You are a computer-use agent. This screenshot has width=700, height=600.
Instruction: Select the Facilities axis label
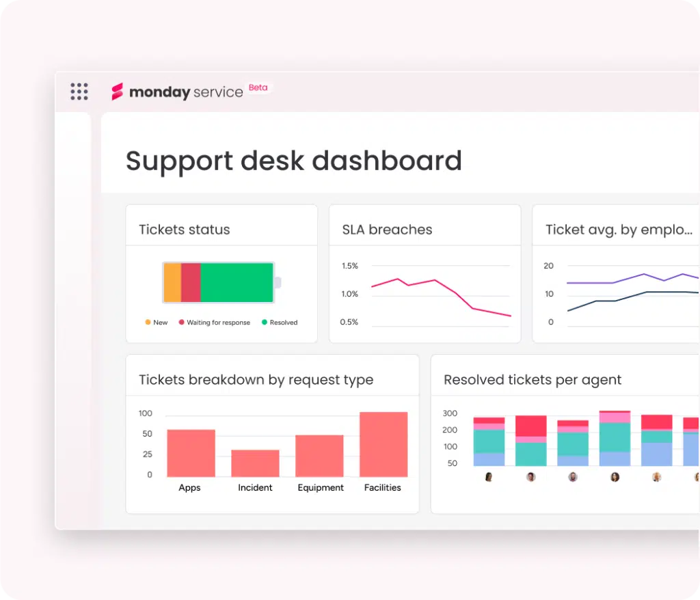point(383,487)
